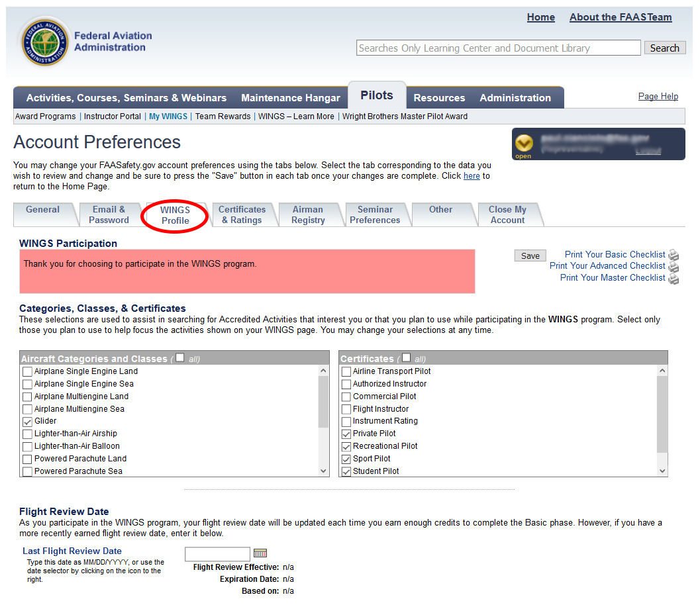Open the Administration menu

coord(515,98)
